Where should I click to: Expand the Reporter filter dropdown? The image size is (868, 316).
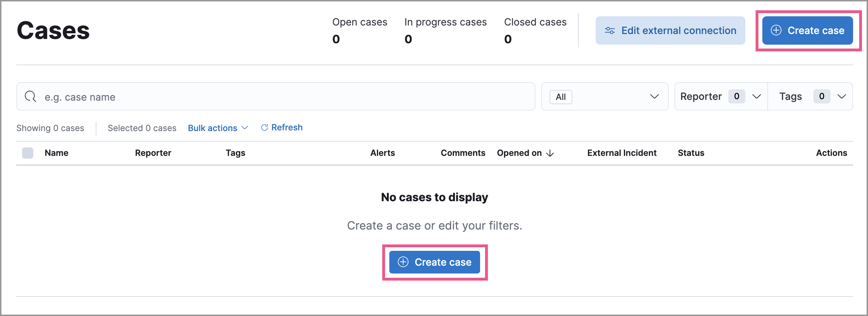point(720,96)
